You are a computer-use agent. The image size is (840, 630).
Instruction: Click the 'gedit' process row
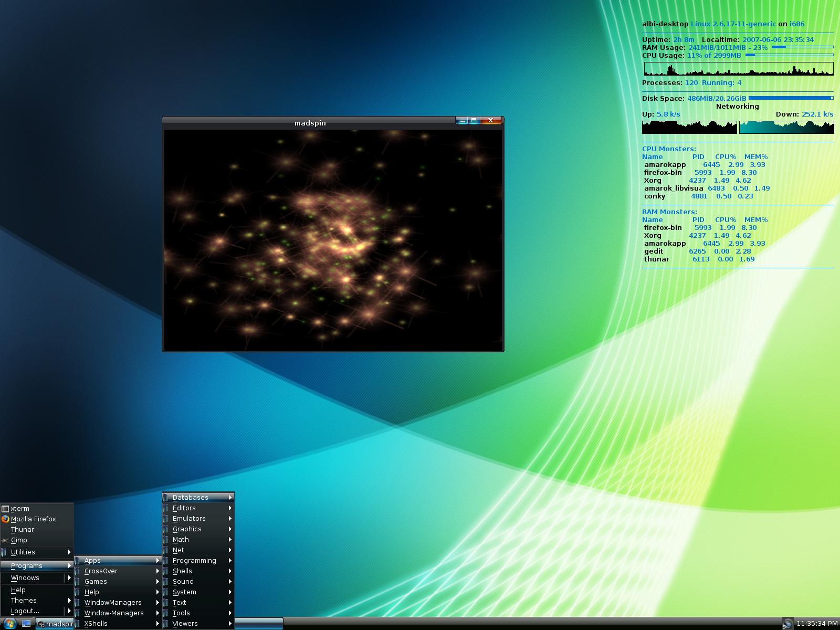coord(698,251)
